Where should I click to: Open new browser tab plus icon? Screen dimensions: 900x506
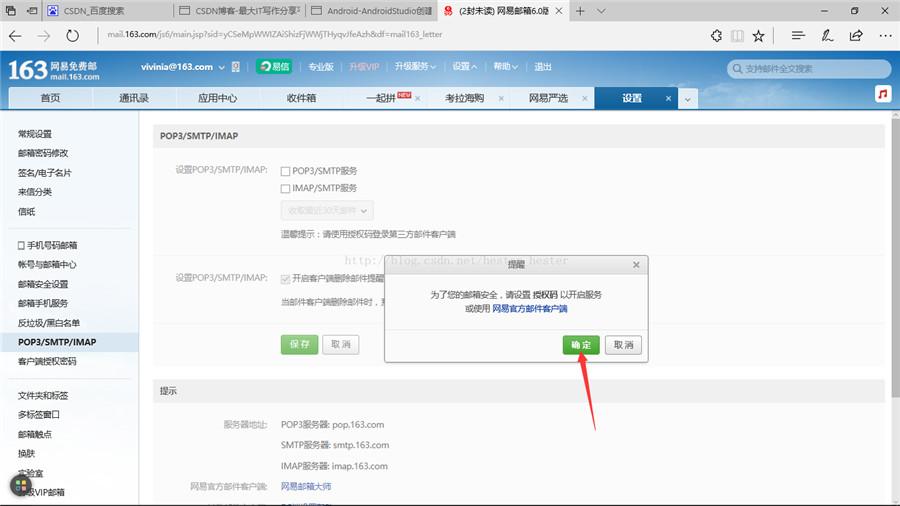coord(580,11)
